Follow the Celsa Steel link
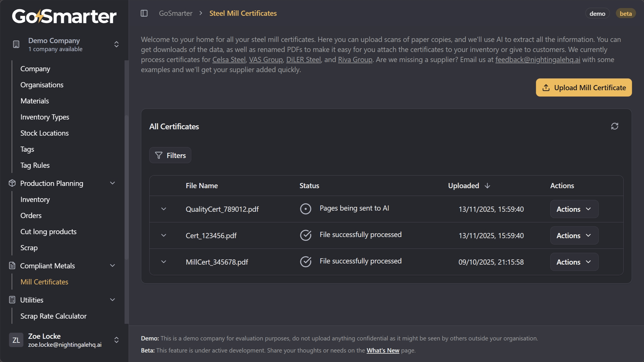This screenshot has width=644, height=362. click(x=229, y=59)
